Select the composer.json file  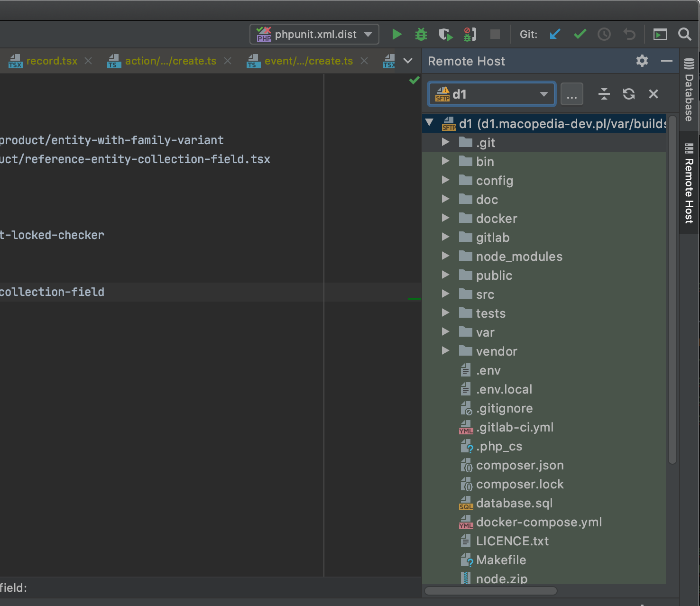(519, 465)
